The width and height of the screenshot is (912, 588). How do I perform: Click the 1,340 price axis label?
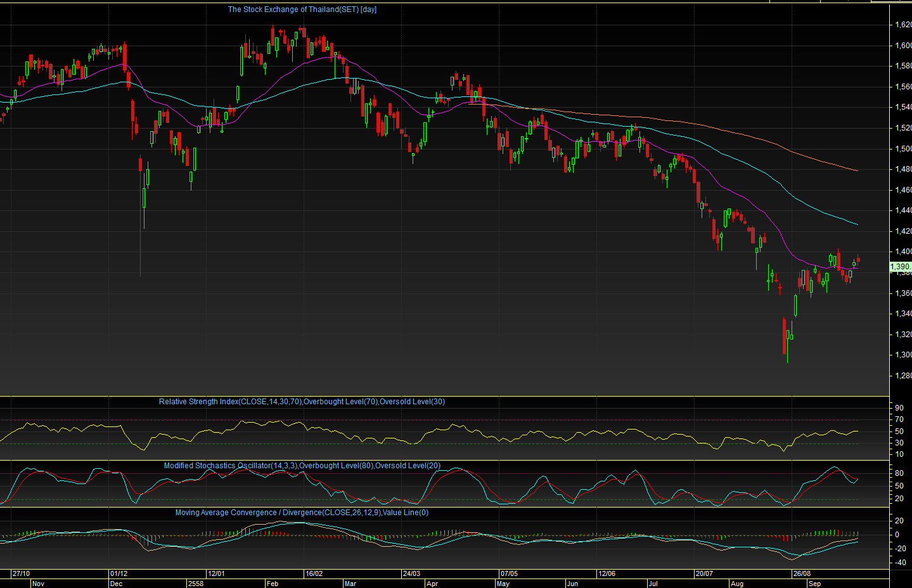click(903, 314)
